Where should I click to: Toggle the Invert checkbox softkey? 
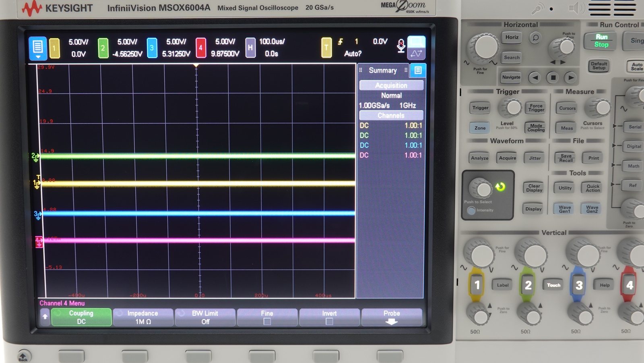point(329,317)
